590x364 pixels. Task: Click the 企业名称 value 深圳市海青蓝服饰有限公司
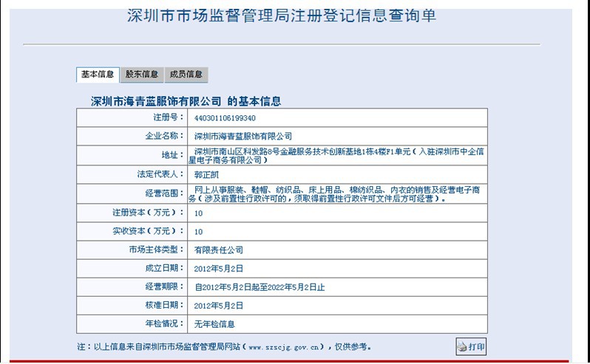tap(243, 136)
